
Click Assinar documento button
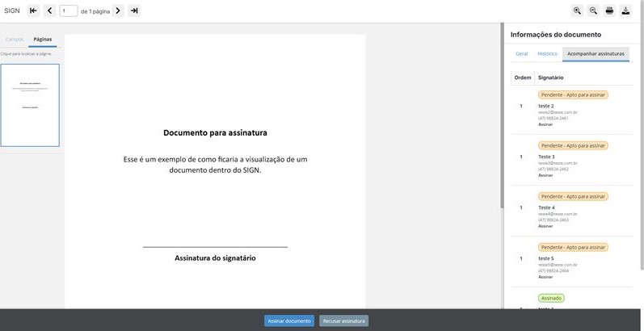(289, 321)
